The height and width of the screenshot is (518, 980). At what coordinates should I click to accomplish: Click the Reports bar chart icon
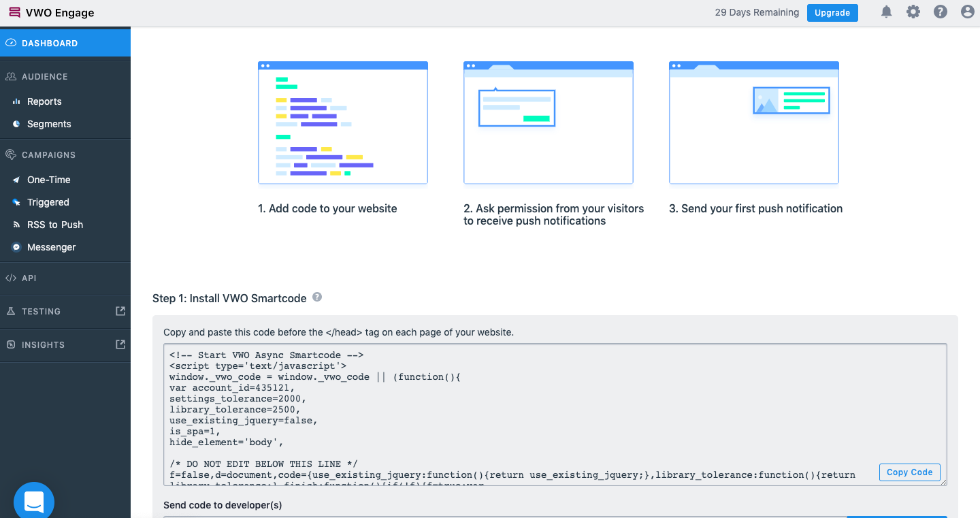pyautogui.click(x=16, y=101)
